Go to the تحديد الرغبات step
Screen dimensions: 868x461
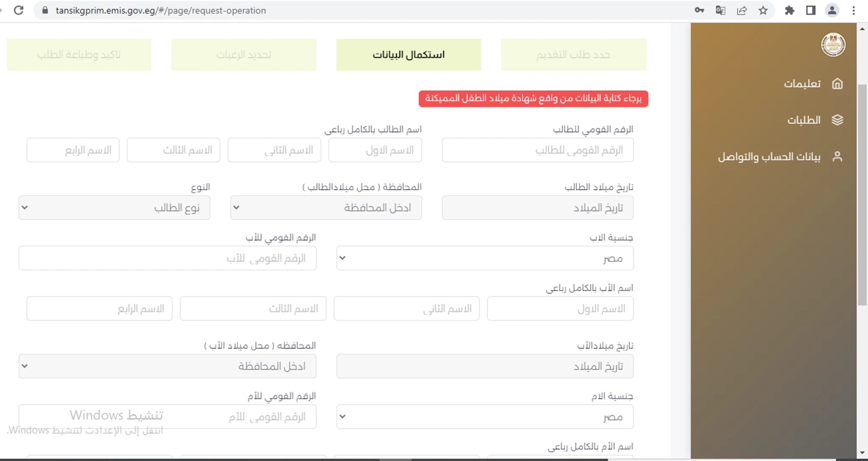244,55
